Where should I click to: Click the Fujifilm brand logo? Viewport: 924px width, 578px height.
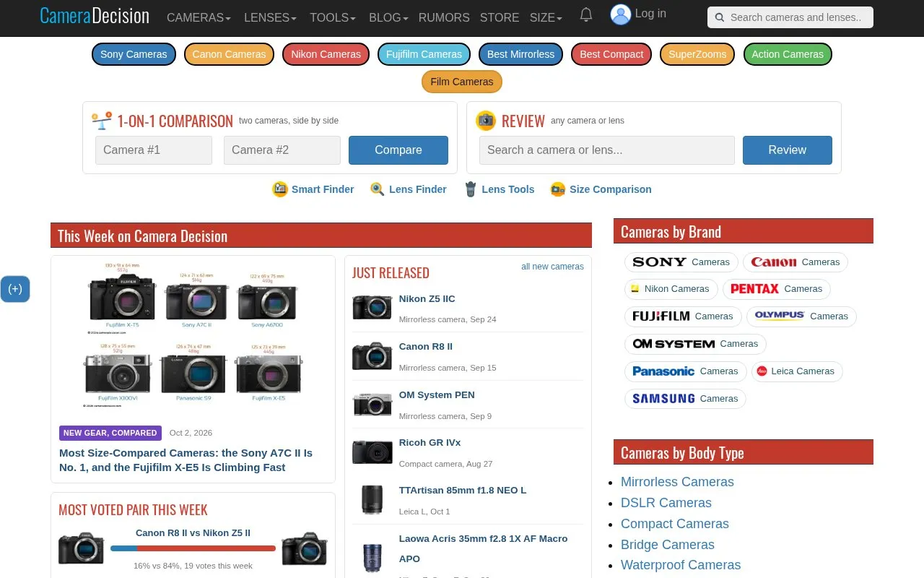661,316
